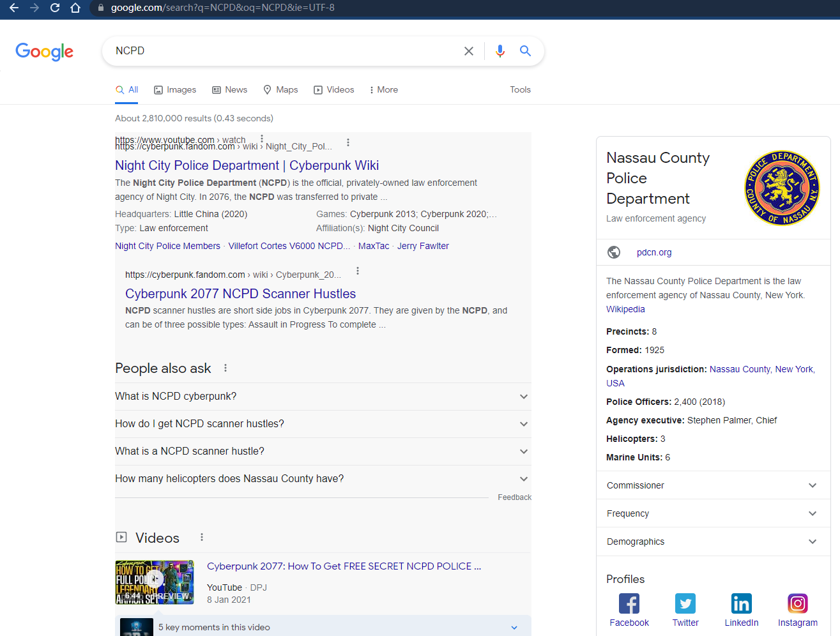The image size is (840, 636).
Task: Click the globe icon beside pdcn.org
Action: (x=614, y=252)
